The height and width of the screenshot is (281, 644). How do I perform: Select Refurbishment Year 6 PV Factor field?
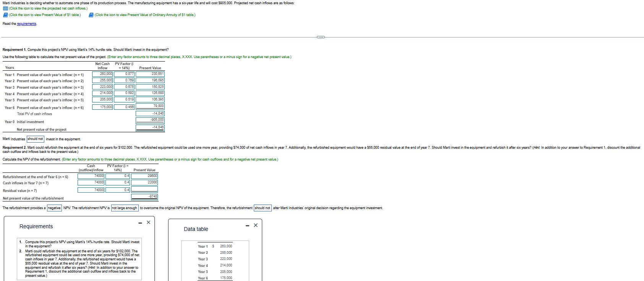(118, 176)
